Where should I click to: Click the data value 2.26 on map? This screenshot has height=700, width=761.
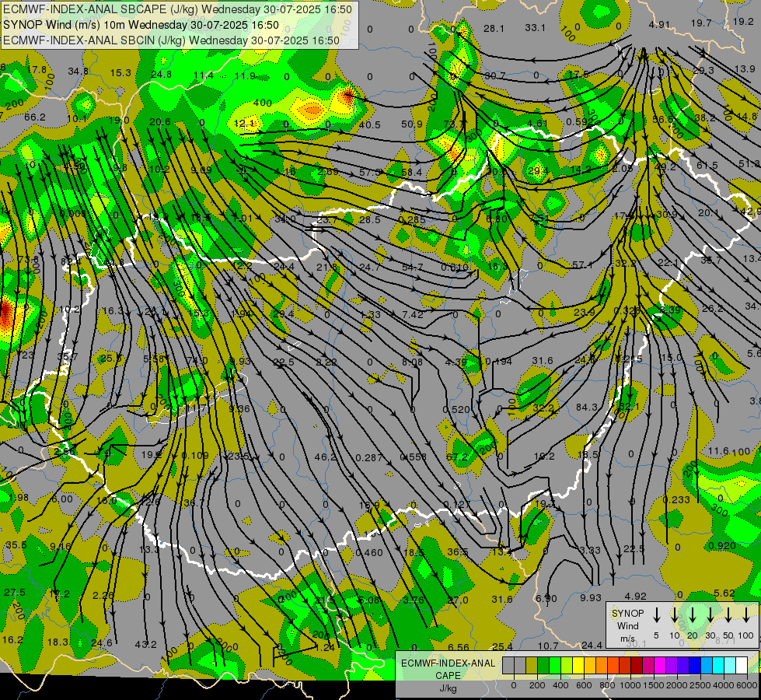coord(103,595)
